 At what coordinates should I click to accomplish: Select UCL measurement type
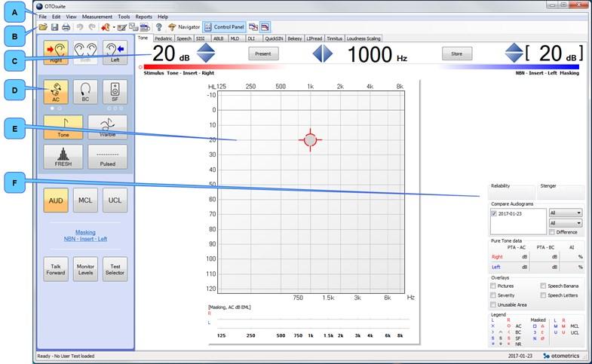tap(115, 200)
